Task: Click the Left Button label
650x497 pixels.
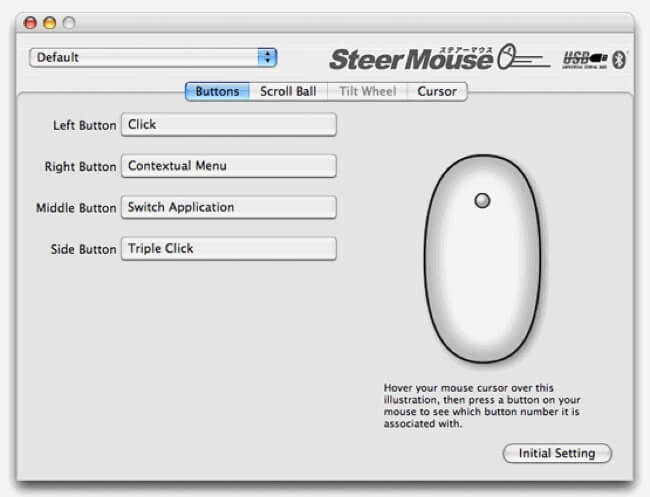Action: click(85, 125)
